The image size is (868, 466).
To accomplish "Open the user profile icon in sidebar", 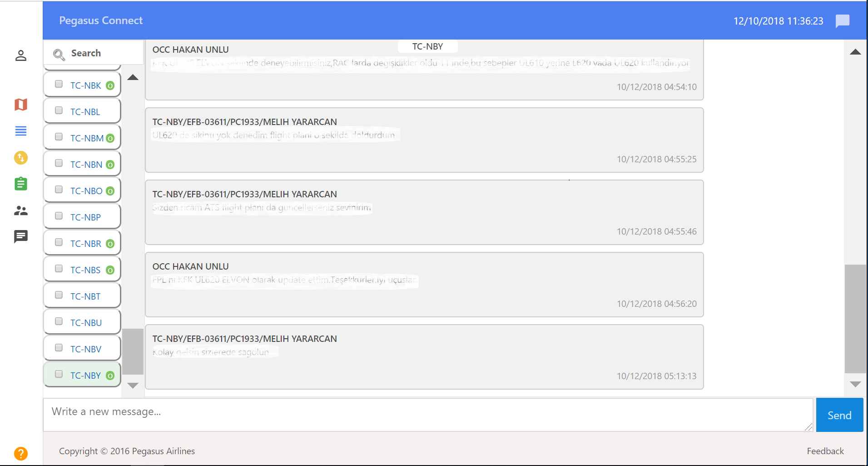I will pos(21,55).
